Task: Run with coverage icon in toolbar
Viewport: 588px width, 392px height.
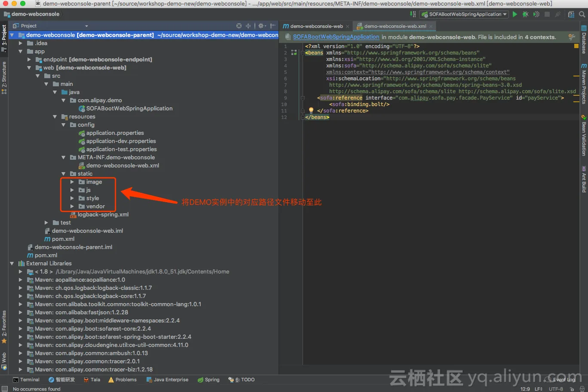Action: click(536, 14)
